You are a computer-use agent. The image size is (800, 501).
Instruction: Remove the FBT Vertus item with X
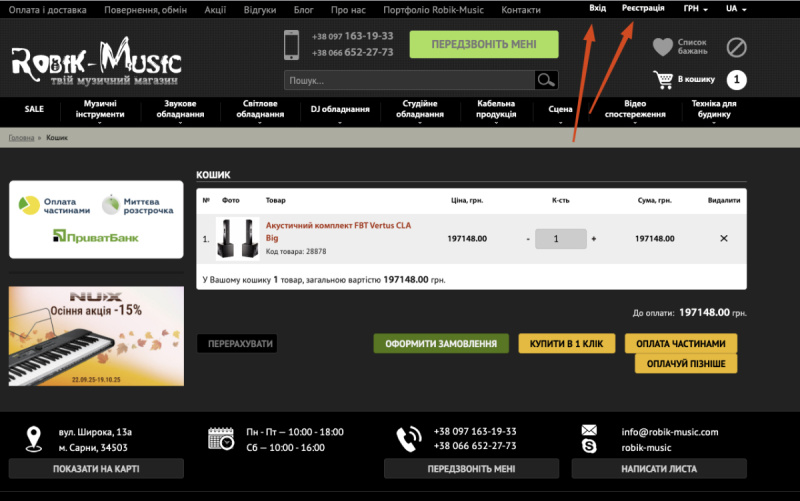724,238
